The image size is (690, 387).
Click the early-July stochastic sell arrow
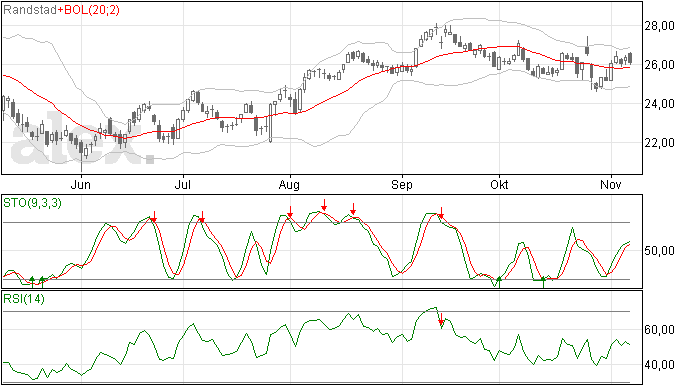tap(202, 217)
